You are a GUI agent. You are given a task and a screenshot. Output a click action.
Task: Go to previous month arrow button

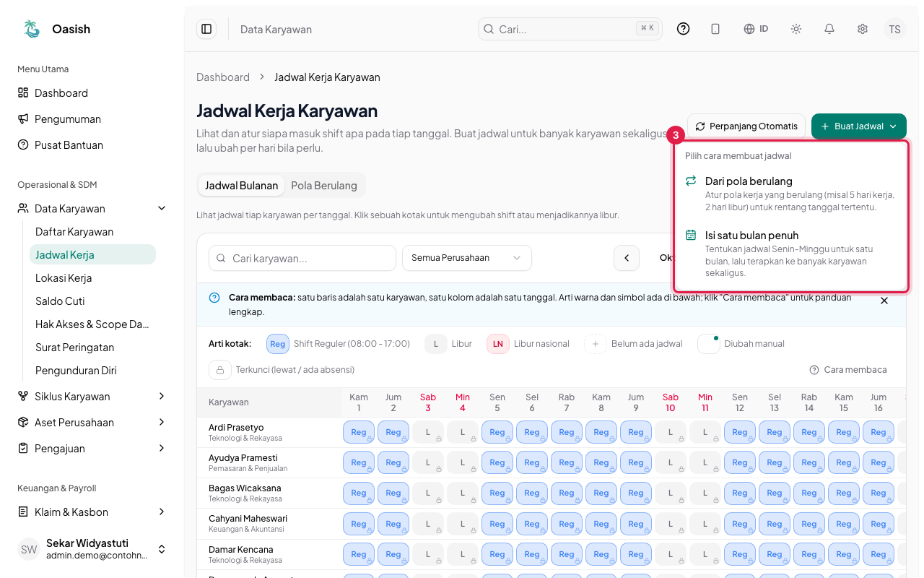tap(627, 258)
